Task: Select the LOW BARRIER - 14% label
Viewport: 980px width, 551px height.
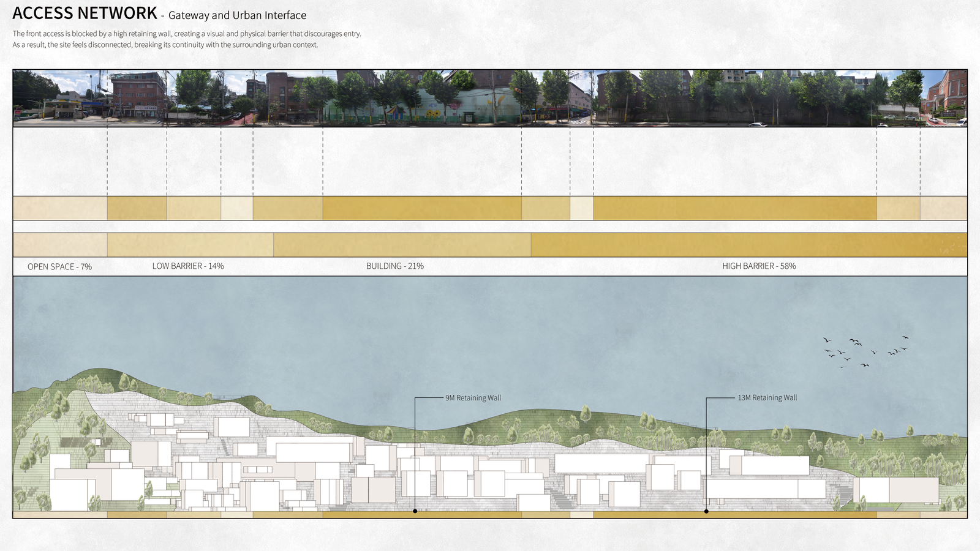Action: click(188, 266)
